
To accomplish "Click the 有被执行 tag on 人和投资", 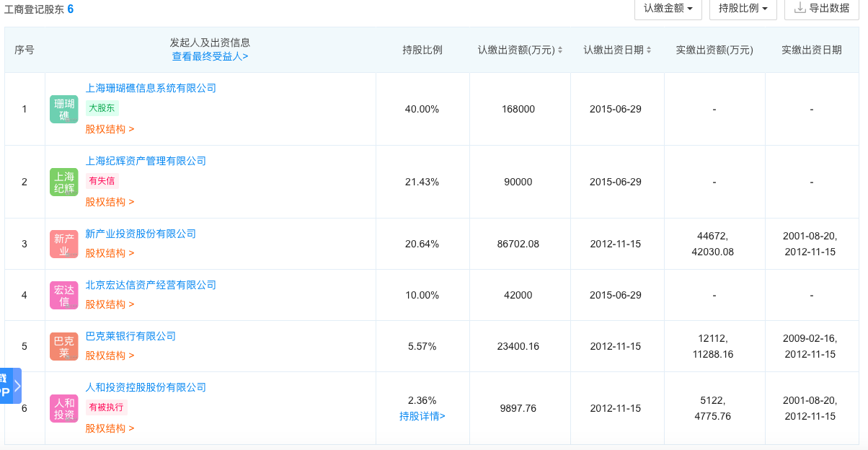I will tap(106, 407).
